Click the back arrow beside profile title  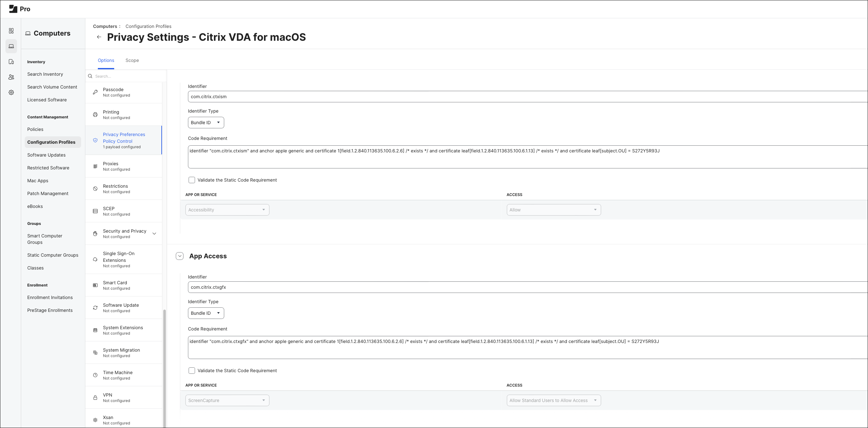tap(99, 37)
